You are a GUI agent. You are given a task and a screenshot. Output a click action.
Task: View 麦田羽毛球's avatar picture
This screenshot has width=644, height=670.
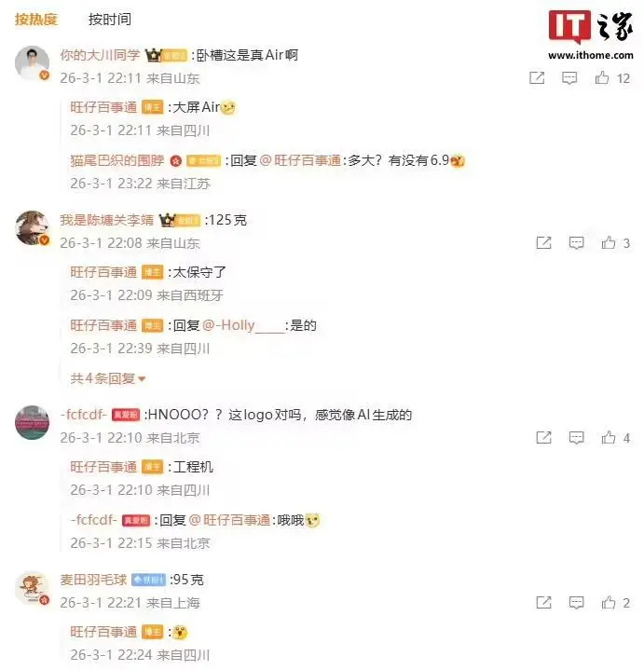pos(32,588)
